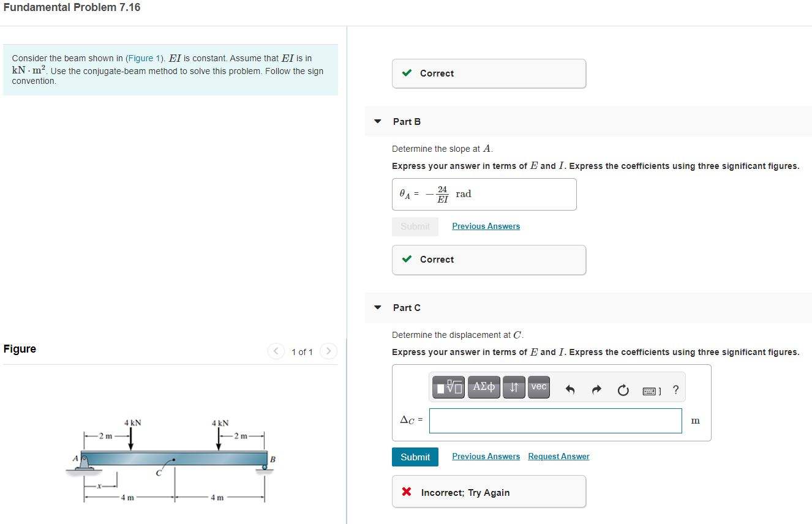This screenshot has width=812, height=524.
Task: Open Previous Answers for Part B
Action: point(486,226)
